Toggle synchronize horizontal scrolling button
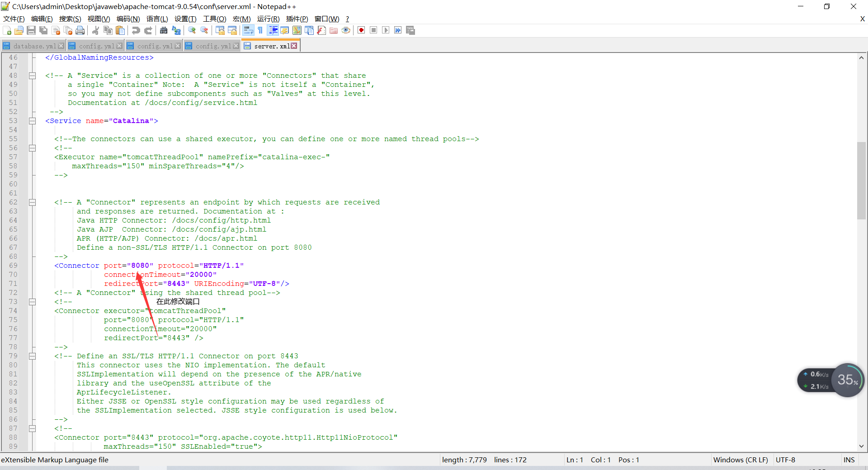The image size is (868, 470). click(x=232, y=30)
